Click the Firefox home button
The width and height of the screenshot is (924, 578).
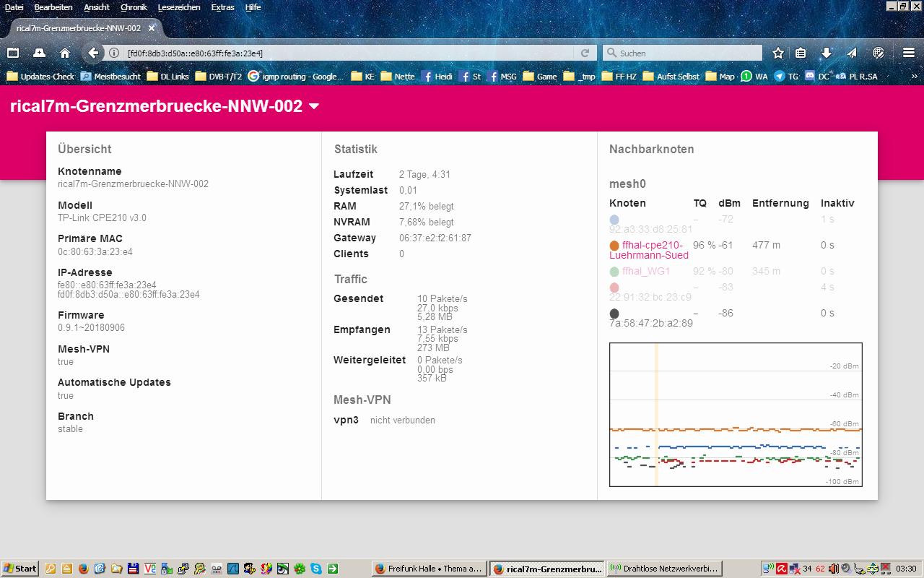(x=65, y=53)
